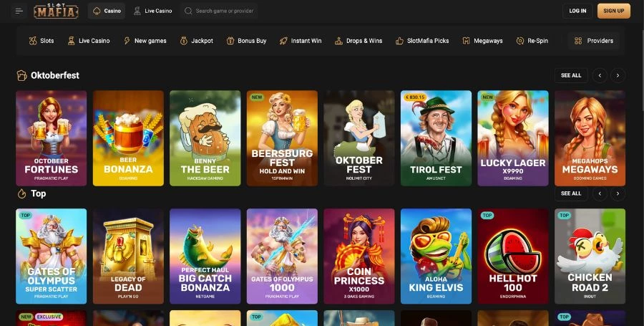The height and width of the screenshot is (326, 644).
Task: Open Octobeer Fortunes game
Action: click(52, 138)
